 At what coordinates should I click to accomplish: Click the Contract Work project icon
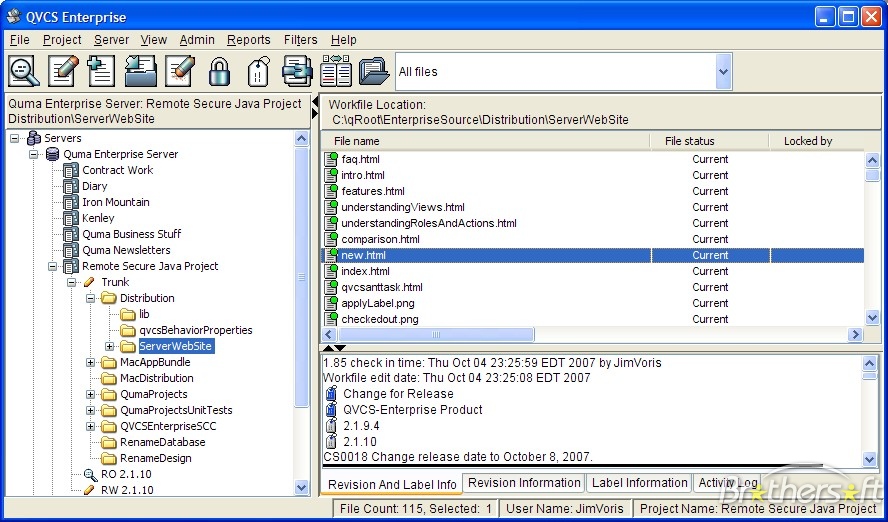pyautogui.click(x=71, y=170)
